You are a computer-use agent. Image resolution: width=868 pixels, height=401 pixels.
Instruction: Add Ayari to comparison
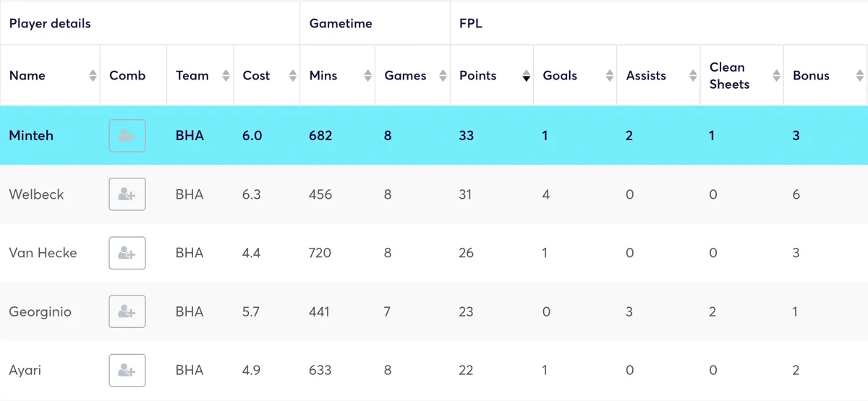[x=127, y=370]
